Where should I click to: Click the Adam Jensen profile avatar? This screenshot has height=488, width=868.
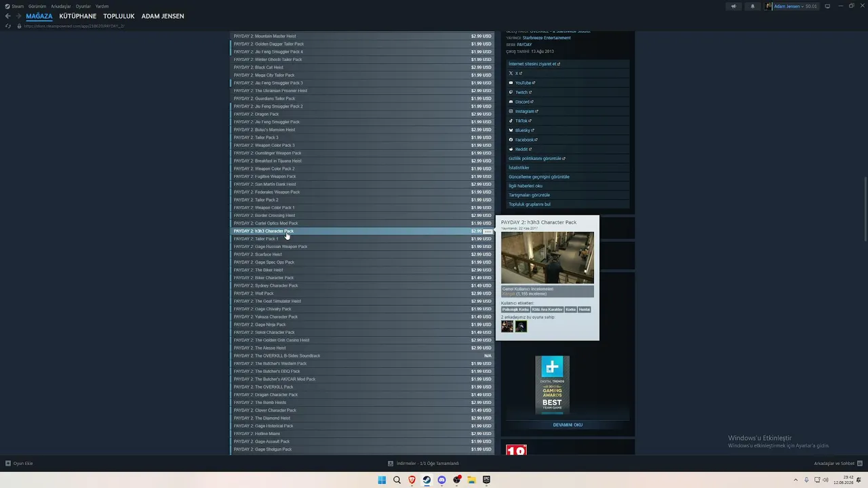[x=770, y=6]
